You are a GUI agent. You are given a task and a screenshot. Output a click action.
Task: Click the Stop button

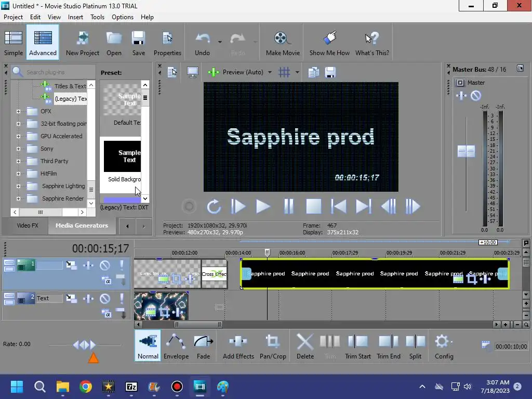click(313, 206)
